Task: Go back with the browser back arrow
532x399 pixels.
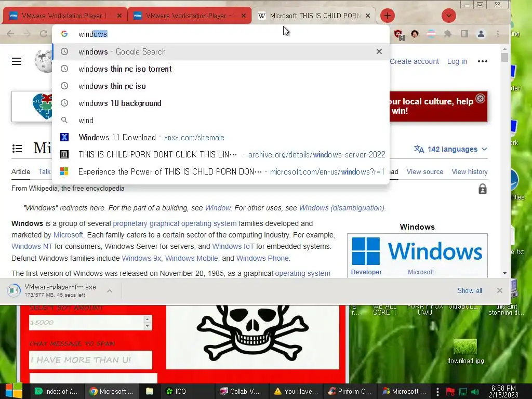Action: click(10, 34)
